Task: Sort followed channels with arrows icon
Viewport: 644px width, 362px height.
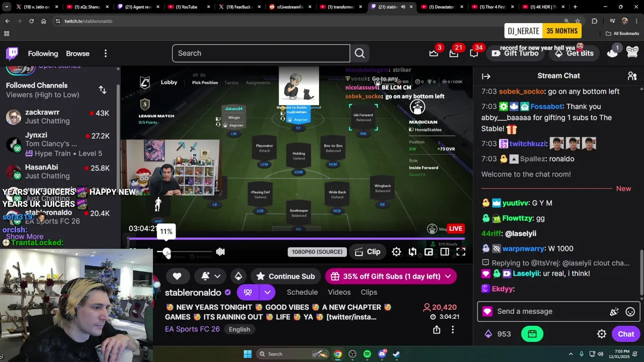Action: click(103, 90)
